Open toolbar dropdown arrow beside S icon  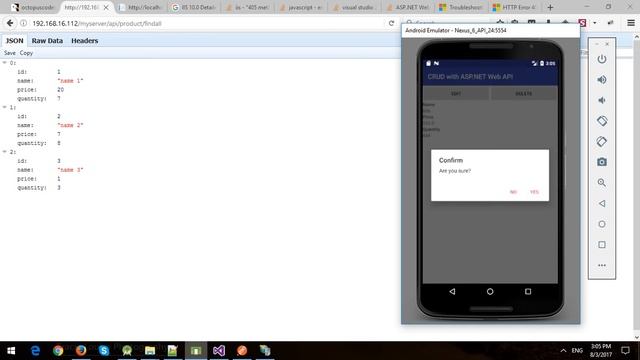coord(595,23)
